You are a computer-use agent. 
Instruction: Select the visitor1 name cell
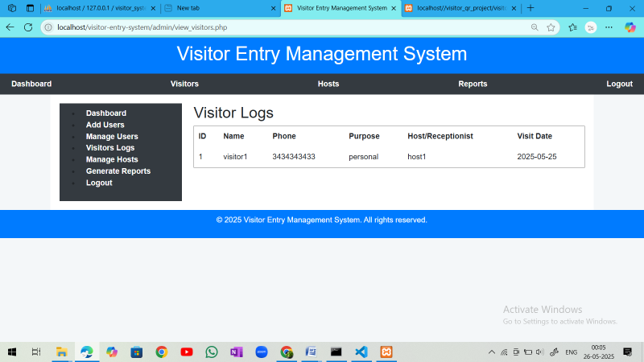click(x=235, y=157)
